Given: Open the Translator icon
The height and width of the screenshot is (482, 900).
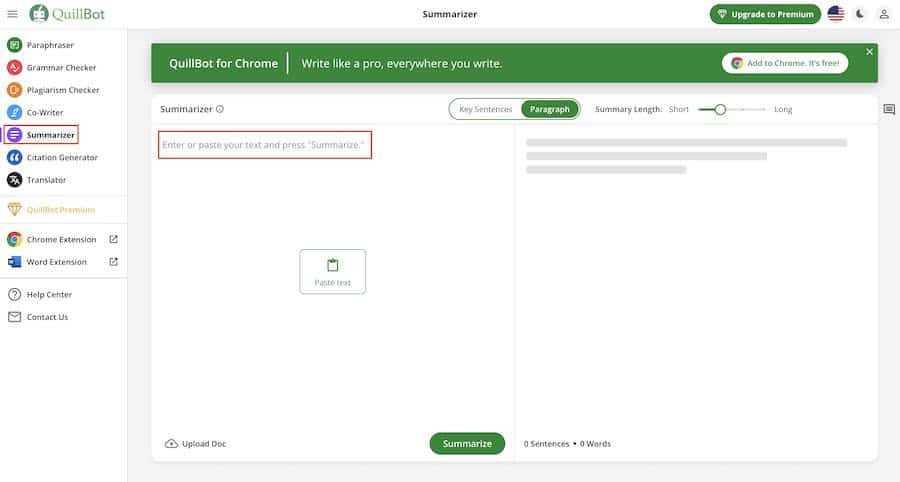Looking at the screenshot, I should click(14, 180).
